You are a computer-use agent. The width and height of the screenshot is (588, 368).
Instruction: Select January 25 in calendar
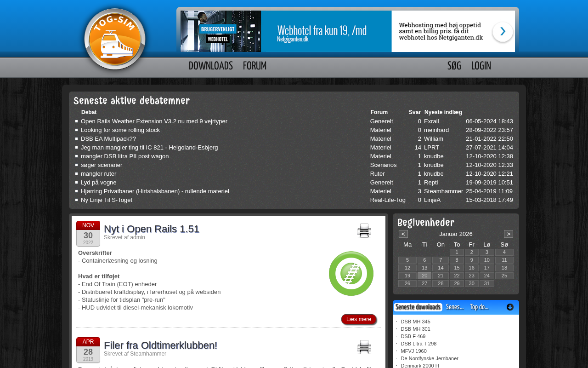tap(504, 276)
